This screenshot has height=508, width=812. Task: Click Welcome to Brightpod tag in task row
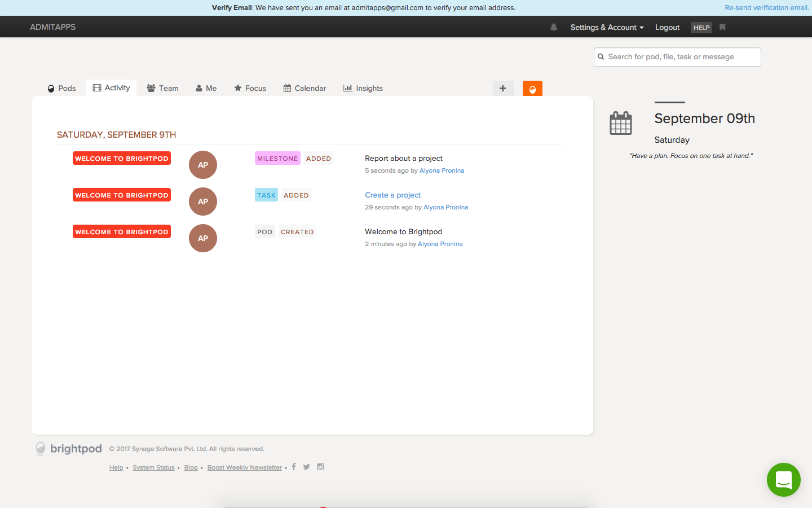(122, 195)
